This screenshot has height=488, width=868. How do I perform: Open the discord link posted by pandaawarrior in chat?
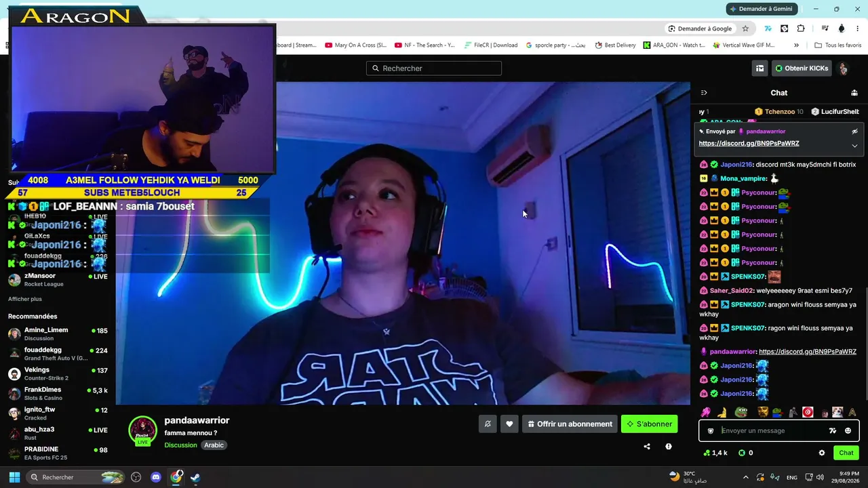click(x=808, y=352)
